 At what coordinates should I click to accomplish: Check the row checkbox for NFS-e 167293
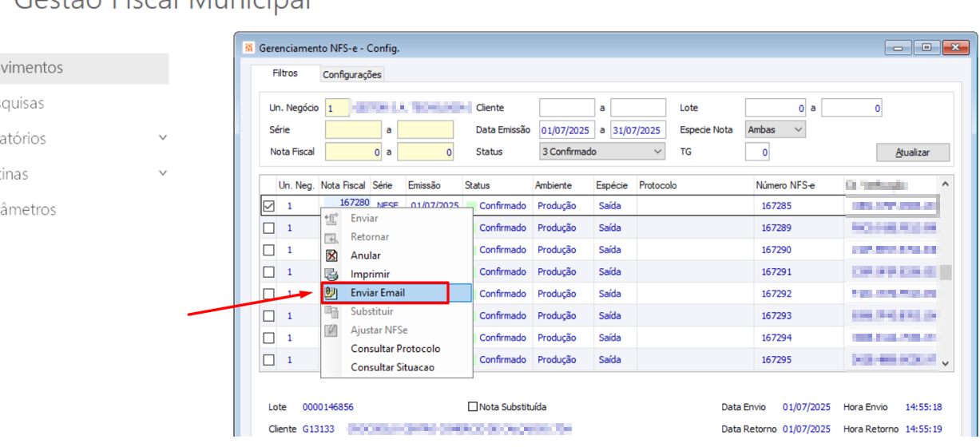click(x=269, y=315)
